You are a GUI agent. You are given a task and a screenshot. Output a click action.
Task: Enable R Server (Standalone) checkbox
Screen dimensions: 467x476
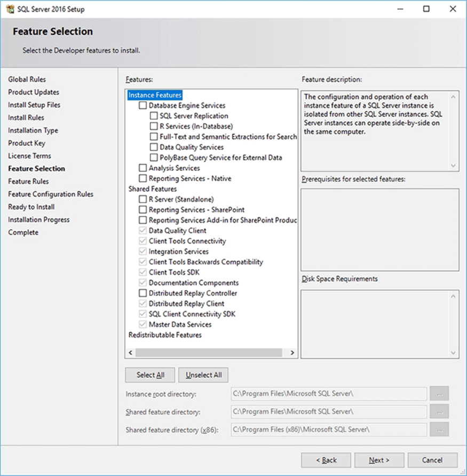click(x=143, y=199)
